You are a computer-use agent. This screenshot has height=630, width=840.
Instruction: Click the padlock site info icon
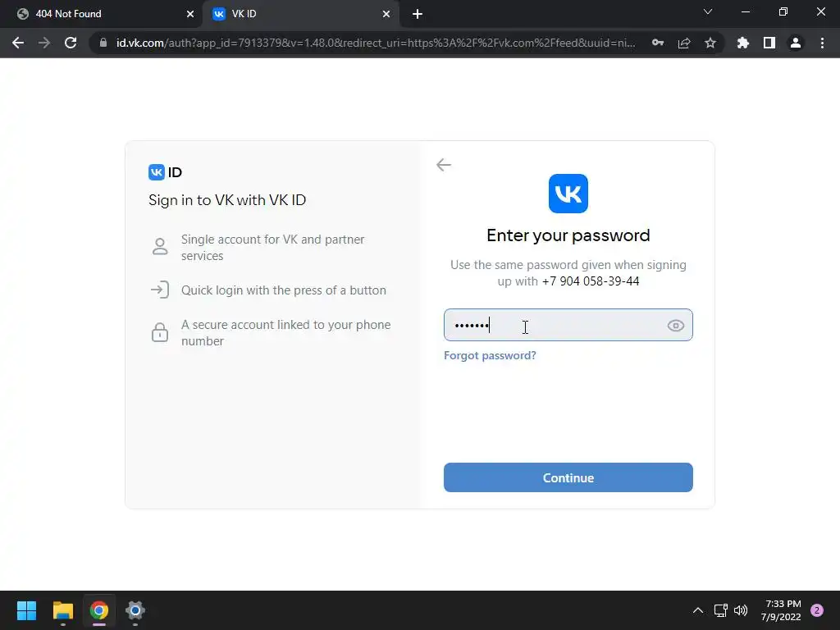point(103,43)
